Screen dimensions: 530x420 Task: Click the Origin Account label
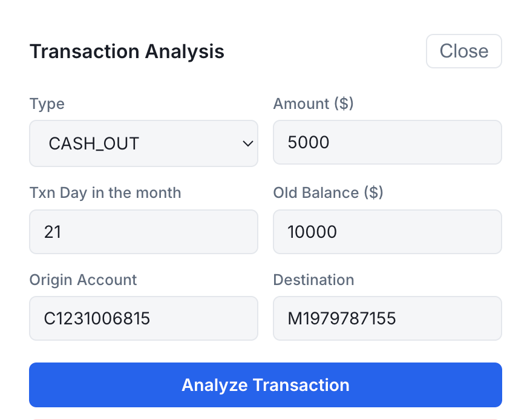click(x=83, y=280)
